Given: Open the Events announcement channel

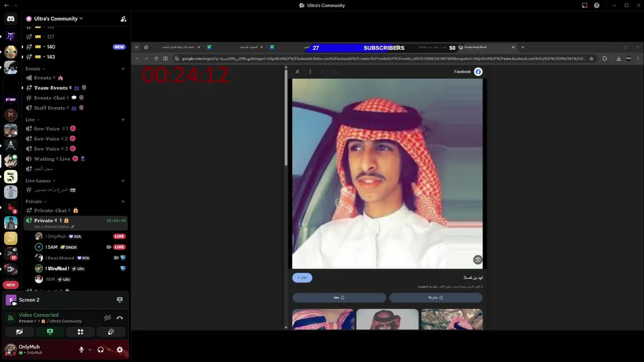Looking at the screenshot, I should (x=75, y=78).
